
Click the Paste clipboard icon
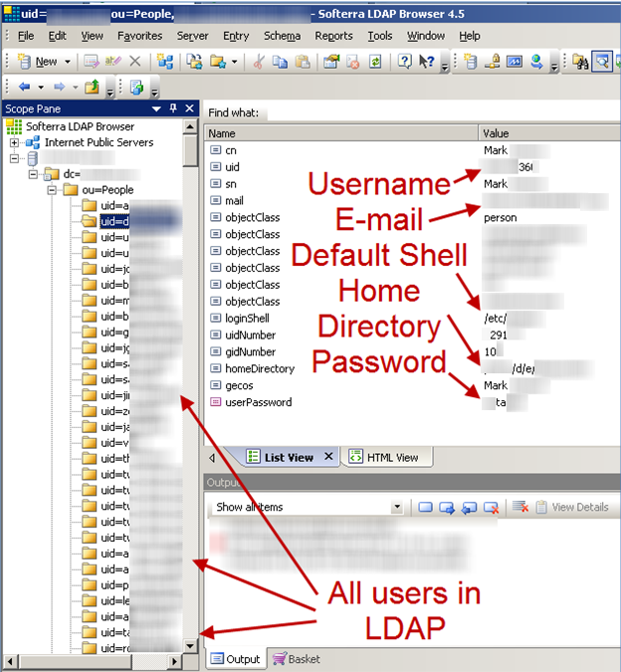(x=303, y=62)
